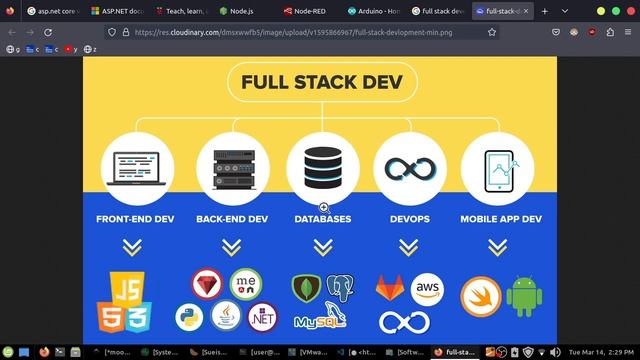Viewport: 640px width, 360px height.
Task: View site security padlock info
Action: click(126, 32)
